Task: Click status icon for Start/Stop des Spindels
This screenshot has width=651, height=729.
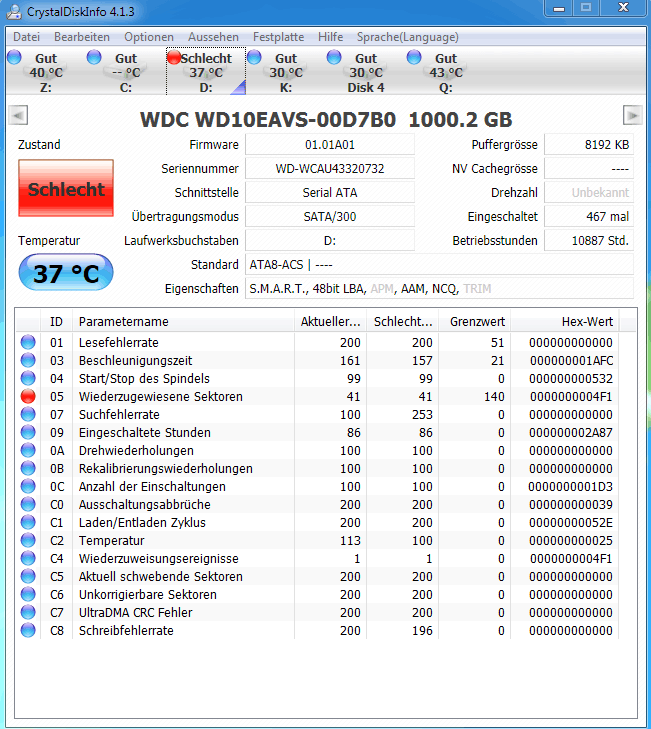Action: point(28,378)
